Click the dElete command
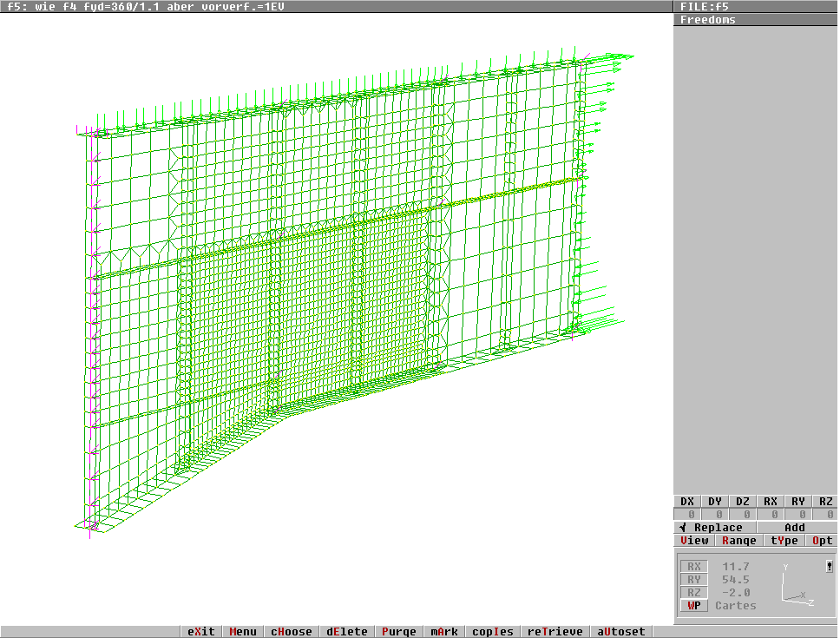 point(347,631)
